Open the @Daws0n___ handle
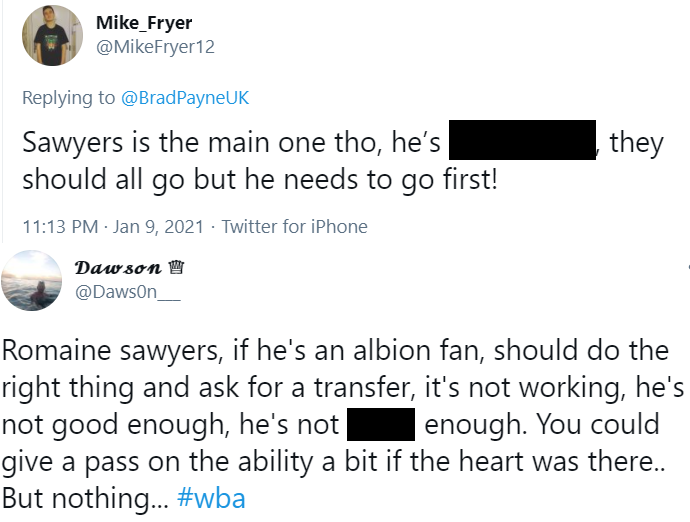The width and height of the screenshot is (690, 522). tap(128, 291)
